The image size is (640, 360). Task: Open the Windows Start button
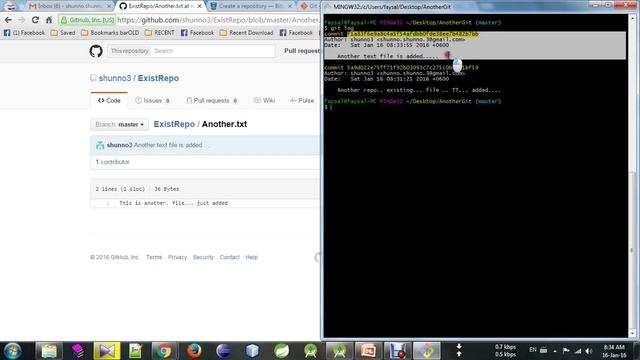(x=12, y=351)
